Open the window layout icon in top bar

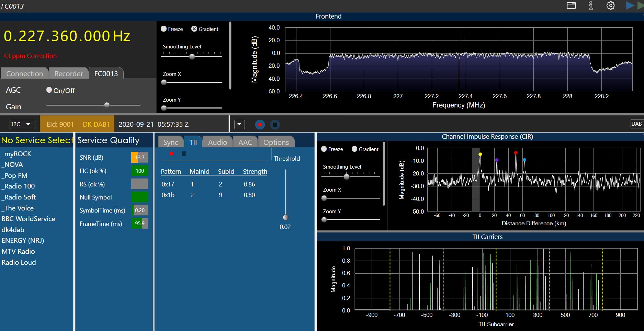pyautogui.click(x=571, y=5)
